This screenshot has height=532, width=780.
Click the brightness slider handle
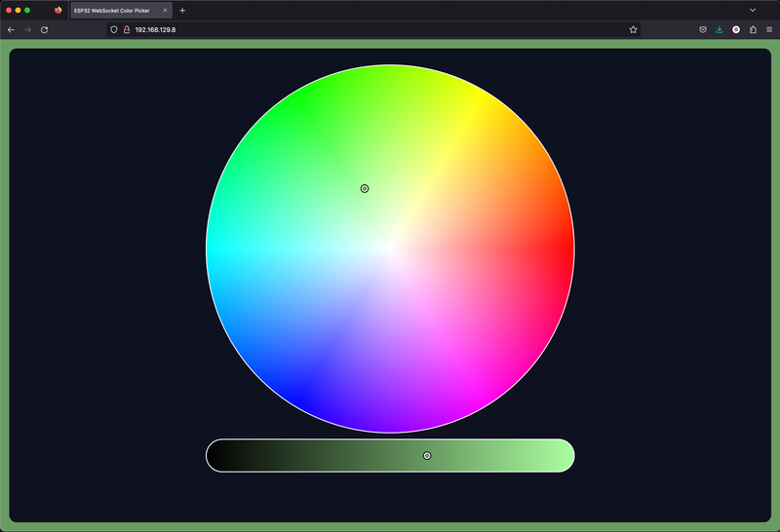coord(427,455)
